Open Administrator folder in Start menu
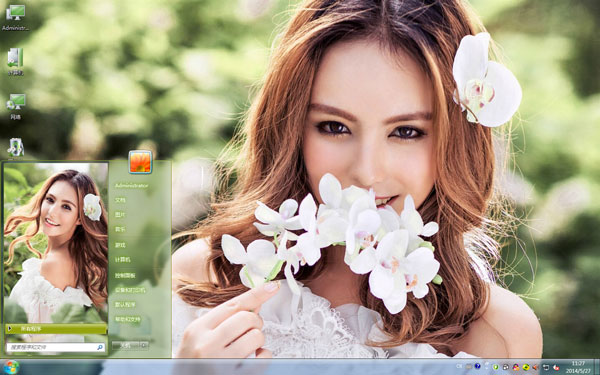The width and height of the screenshot is (600, 375). pyautogui.click(x=131, y=186)
